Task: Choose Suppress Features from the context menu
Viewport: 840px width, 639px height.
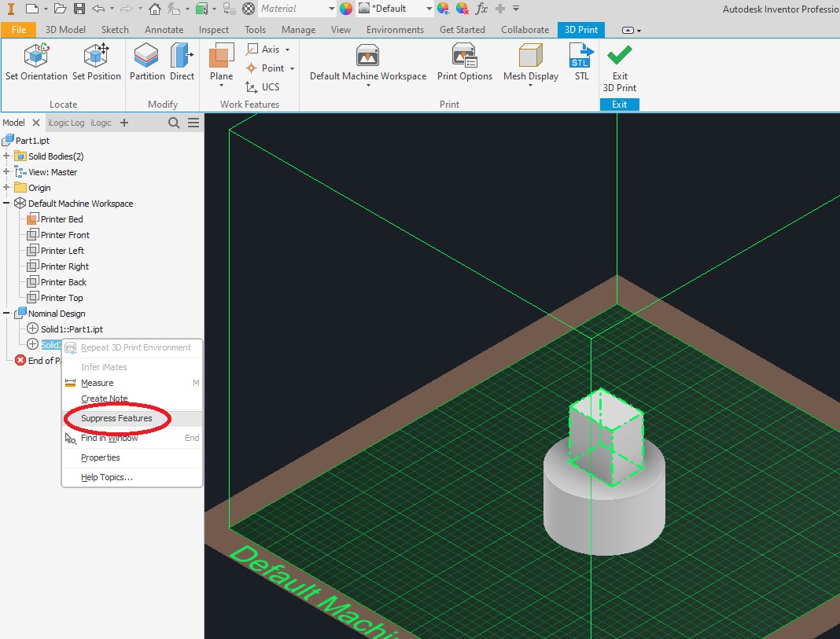Action: [132, 418]
